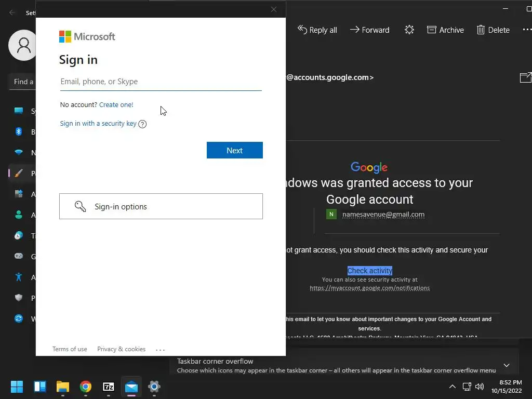Minimize the Mail window

[x=506, y=9]
